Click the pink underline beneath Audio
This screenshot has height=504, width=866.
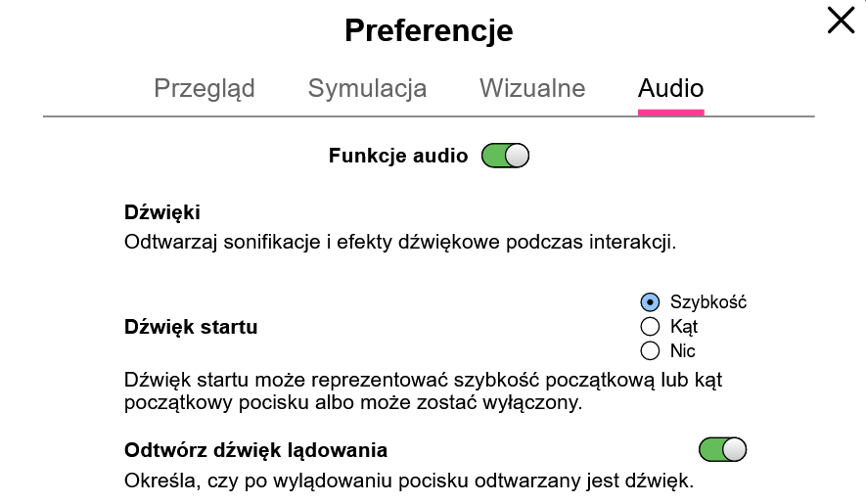coord(670,113)
